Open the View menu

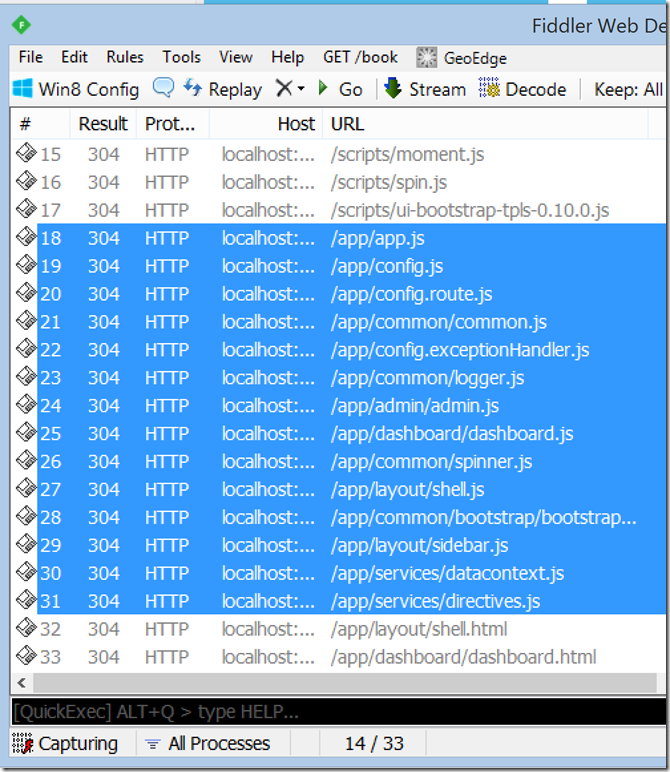click(236, 57)
